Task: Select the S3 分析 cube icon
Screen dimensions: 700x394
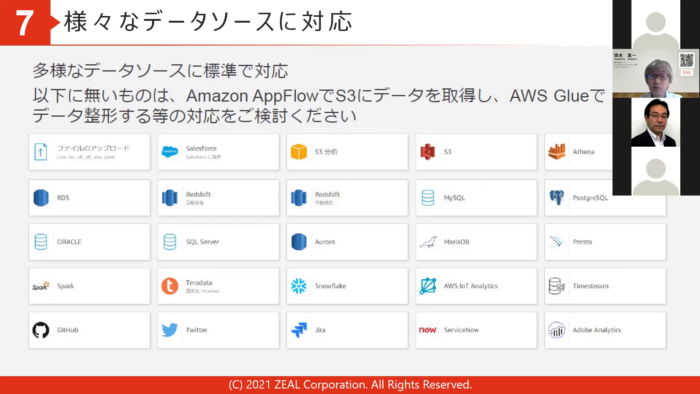Action: coord(299,152)
